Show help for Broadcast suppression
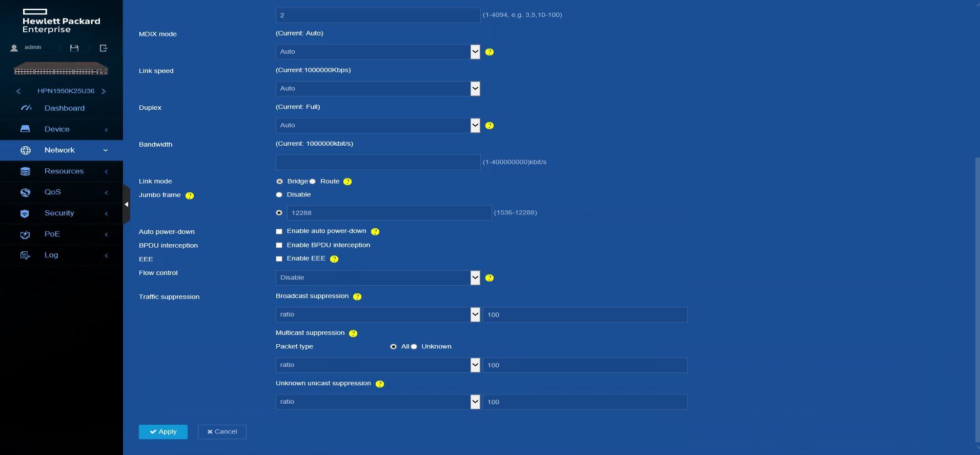This screenshot has width=980, height=455. pos(357,296)
